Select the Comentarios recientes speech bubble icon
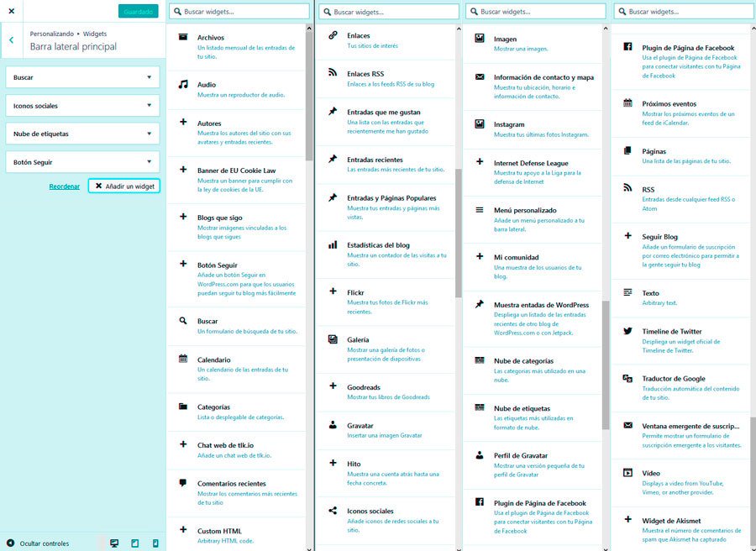This screenshot has height=551, width=756. [183, 483]
